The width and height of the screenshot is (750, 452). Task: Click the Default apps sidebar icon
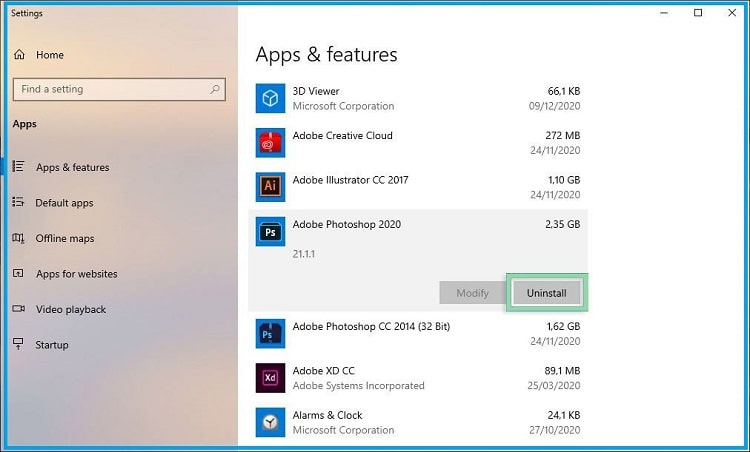tap(18, 202)
